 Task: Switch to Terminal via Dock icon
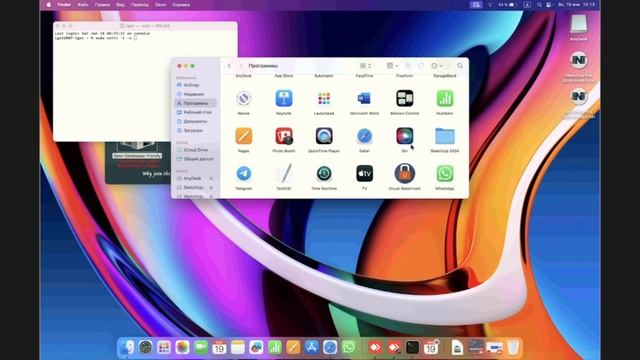point(412,348)
